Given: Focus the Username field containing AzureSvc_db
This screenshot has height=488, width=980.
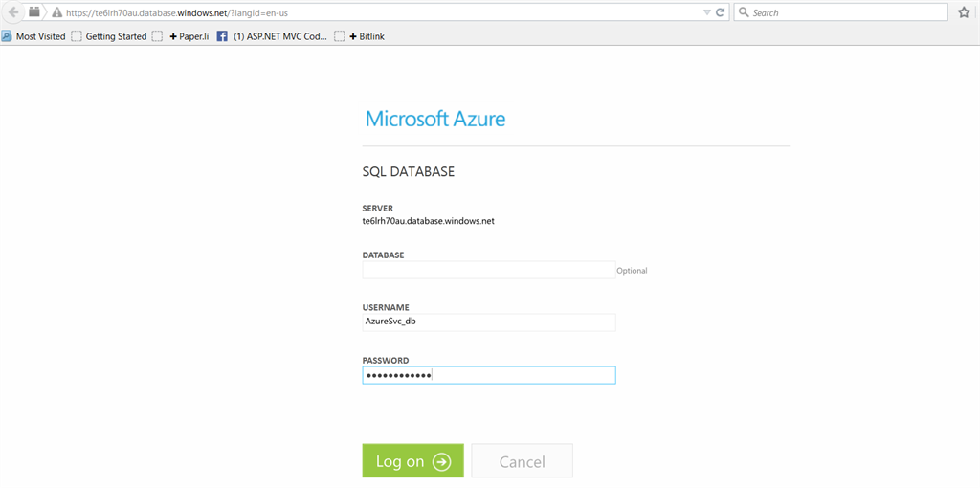Looking at the screenshot, I should (488, 322).
